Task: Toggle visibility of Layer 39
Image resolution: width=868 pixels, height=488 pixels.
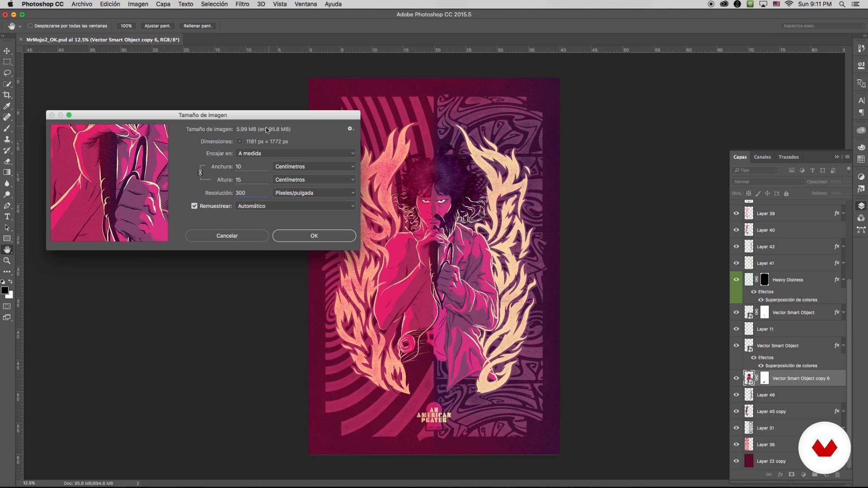Action: [736, 213]
